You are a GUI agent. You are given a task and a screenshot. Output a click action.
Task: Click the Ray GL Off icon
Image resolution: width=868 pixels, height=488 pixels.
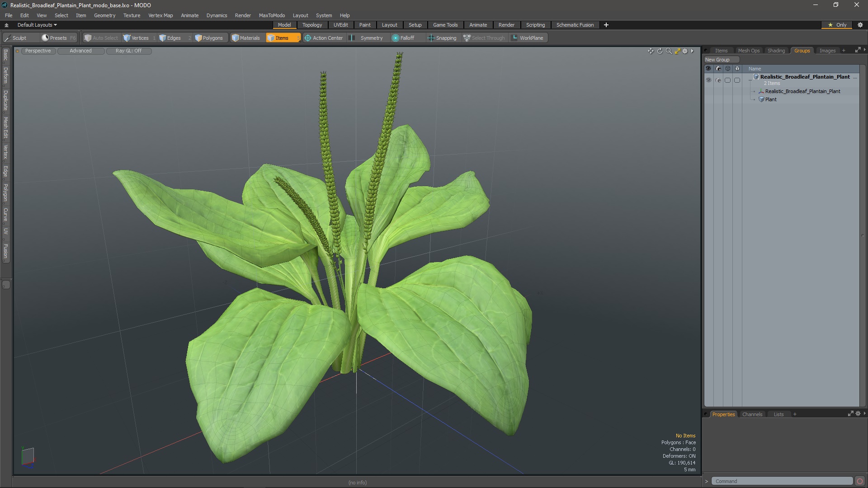128,51
